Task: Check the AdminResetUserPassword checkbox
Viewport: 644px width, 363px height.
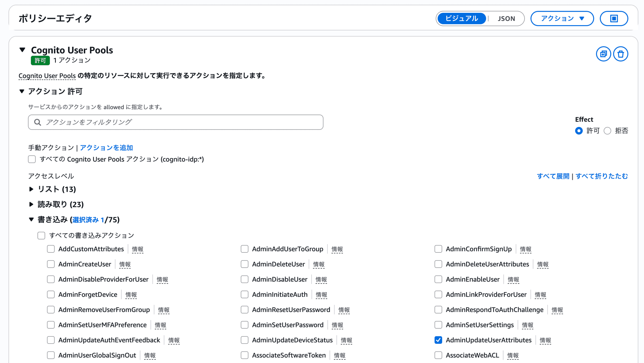Action: point(245,310)
